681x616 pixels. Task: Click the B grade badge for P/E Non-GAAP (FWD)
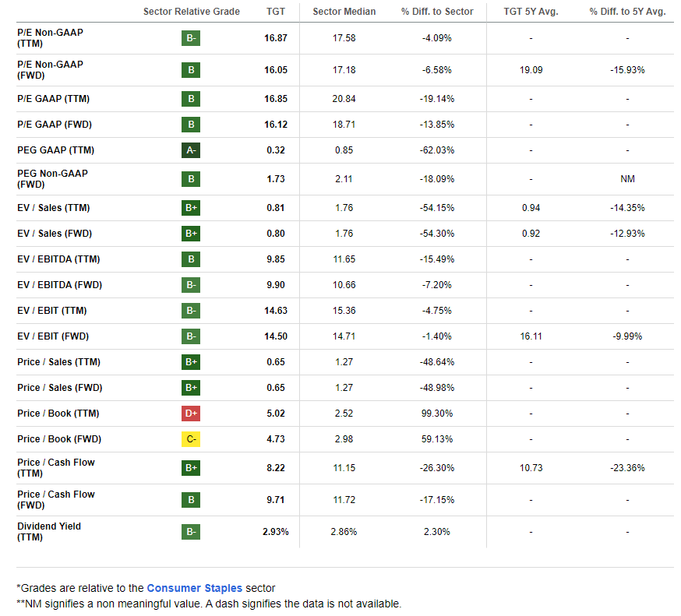pos(191,70)
